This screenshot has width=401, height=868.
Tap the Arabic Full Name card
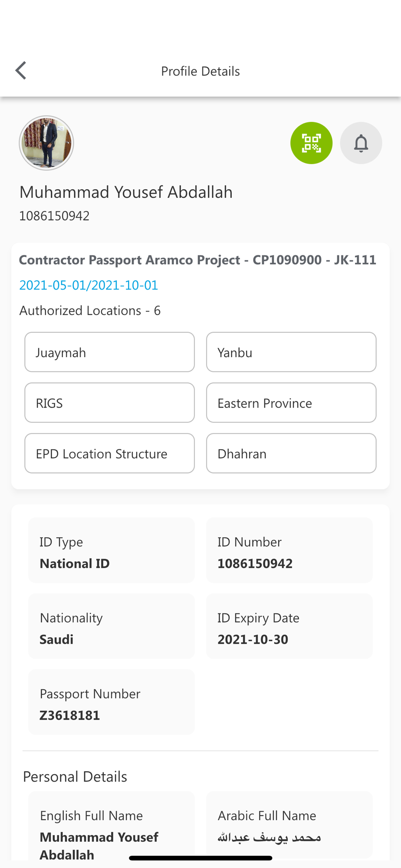289,825
